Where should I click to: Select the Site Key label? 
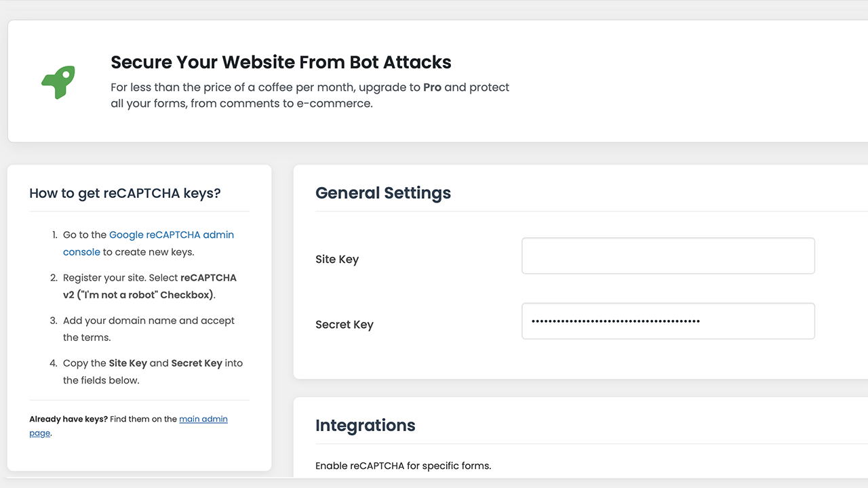337,259
